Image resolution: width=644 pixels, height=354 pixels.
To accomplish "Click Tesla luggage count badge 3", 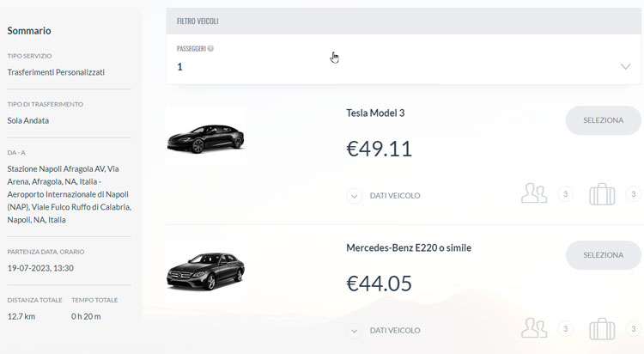I will (x=634, y=194).
